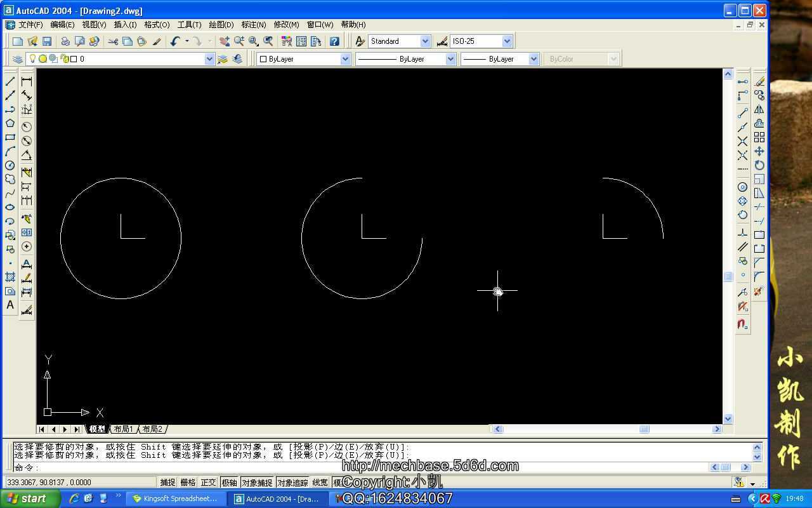The height and width of the screenshot is (508, 812).
Task: Select the Erase modify tool
Action: (x=759, y=81)
